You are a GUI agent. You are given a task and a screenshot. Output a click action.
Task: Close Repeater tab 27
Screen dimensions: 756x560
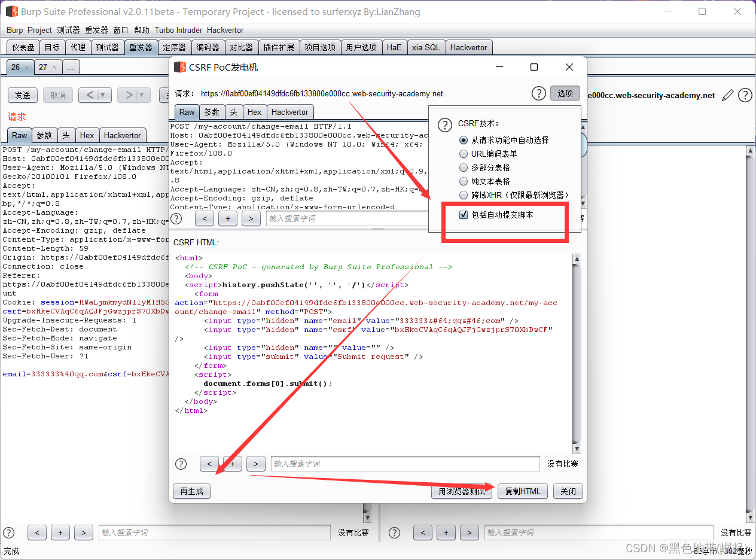(x=54, y=67)
